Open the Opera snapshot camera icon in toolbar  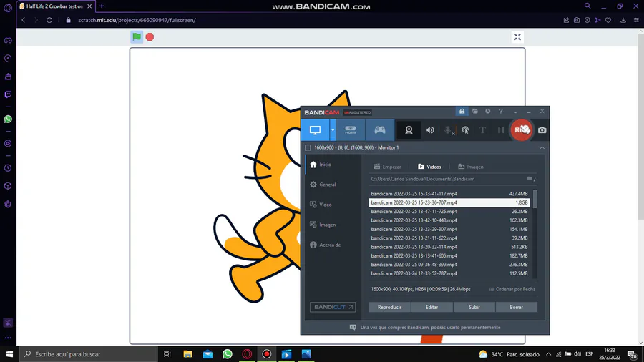click(x=577, y=20)
